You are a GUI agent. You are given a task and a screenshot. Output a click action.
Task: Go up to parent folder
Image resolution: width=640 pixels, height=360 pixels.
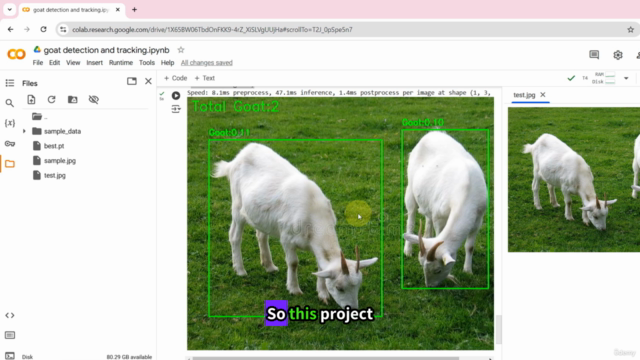pos(40,117)
